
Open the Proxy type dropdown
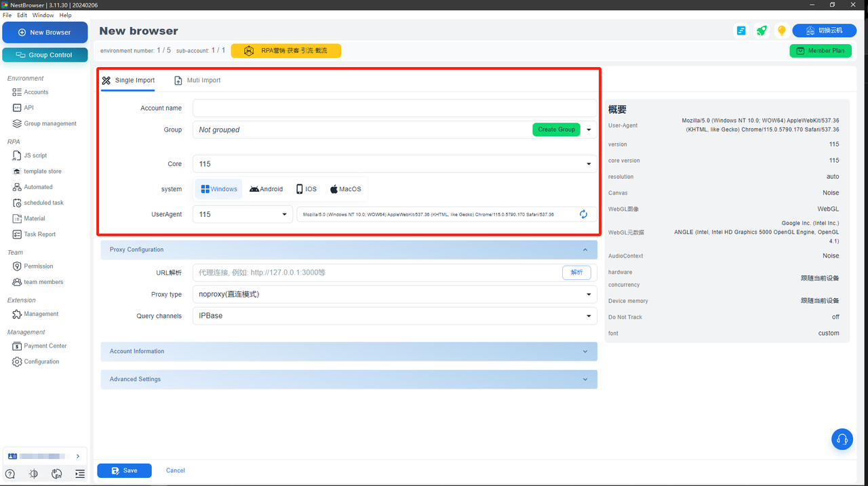[394, 294]
